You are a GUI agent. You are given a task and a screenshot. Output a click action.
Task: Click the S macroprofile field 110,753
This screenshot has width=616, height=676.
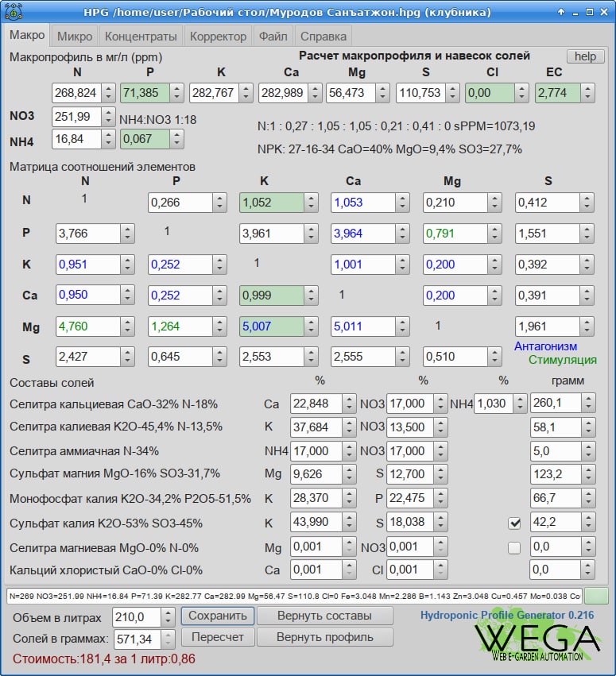420,93
